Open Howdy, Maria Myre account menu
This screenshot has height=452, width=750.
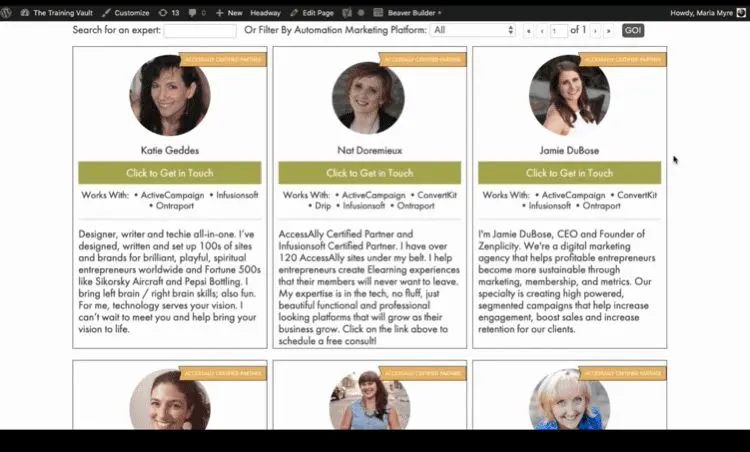(701, 13)
